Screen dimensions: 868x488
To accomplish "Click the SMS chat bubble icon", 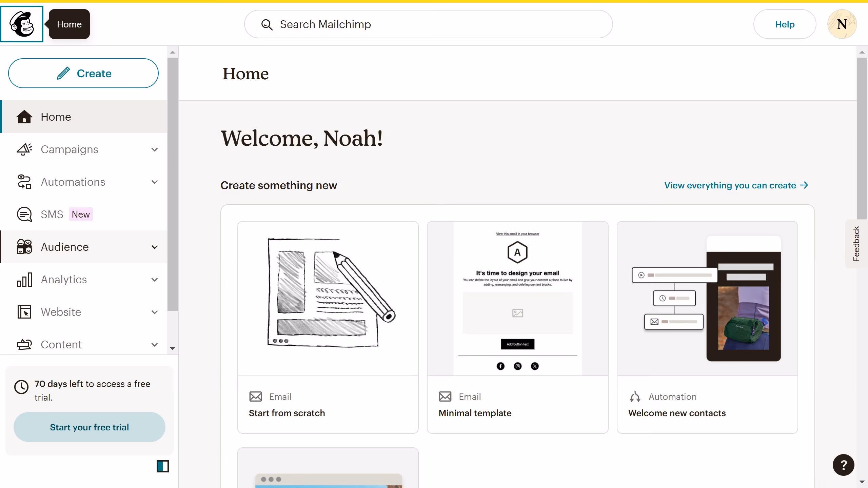I will [24, 215].
